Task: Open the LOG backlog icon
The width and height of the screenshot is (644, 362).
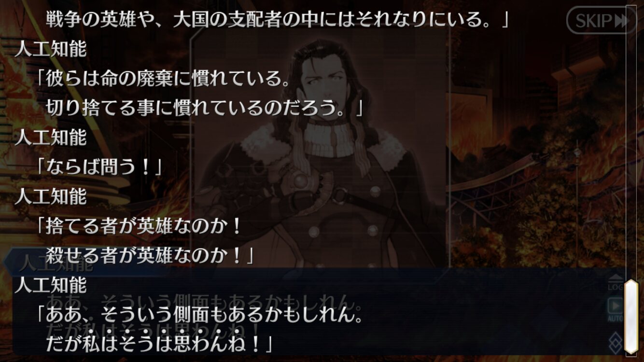Action: [615, 282]
